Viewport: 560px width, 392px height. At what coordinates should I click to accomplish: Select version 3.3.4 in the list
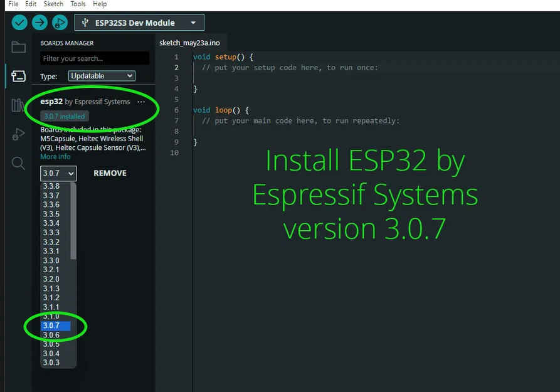click(x=55, y=223)
